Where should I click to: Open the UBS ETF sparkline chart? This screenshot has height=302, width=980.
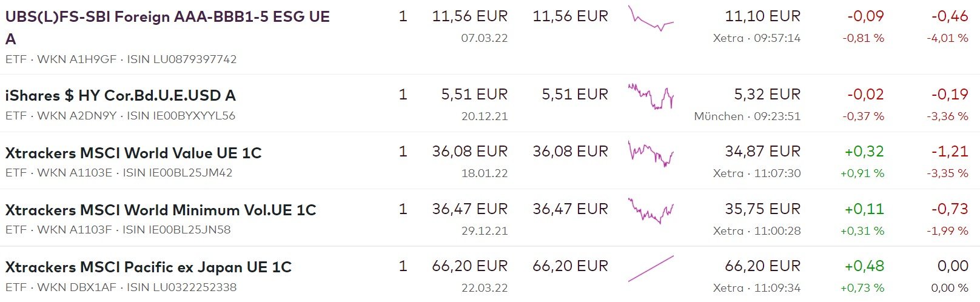point(651,19)
